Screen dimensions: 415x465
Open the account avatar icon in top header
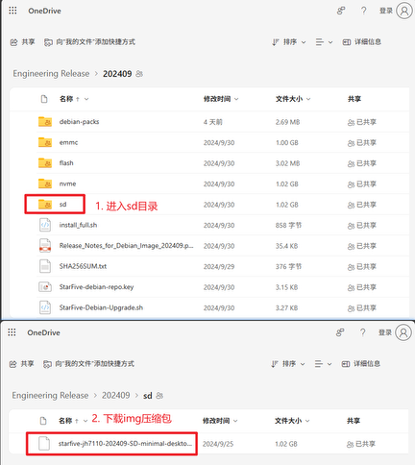[x=404, y=11]
